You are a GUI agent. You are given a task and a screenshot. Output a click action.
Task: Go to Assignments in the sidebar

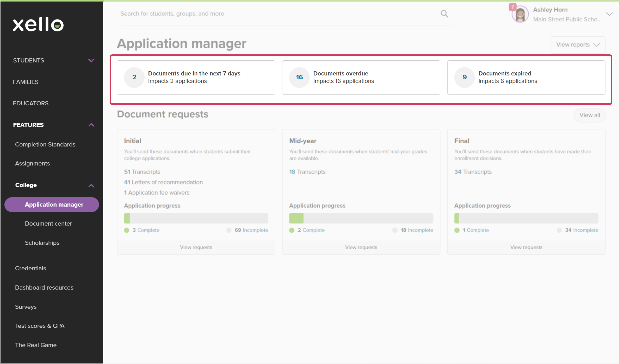[x=32, y=163]
